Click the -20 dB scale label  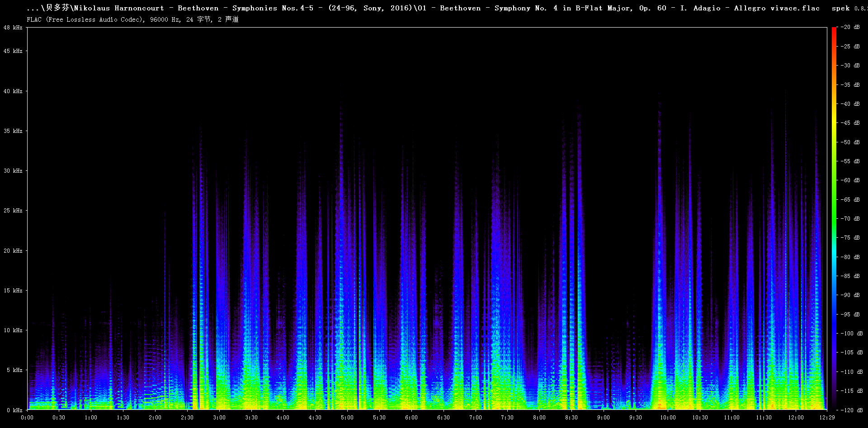click(850, 27)
